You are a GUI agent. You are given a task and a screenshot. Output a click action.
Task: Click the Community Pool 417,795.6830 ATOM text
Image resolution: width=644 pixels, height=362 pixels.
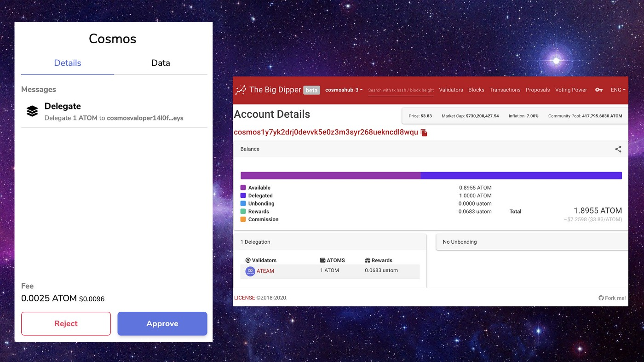coord(585,116)
